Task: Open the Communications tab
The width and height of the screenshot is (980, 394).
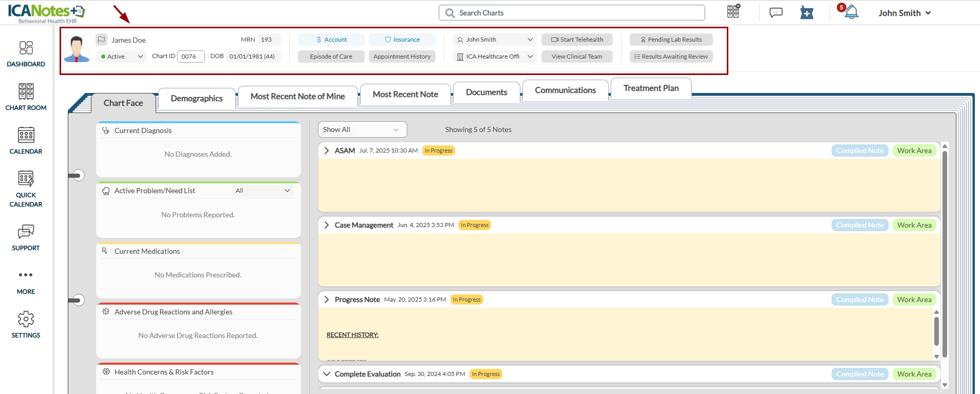Action: tap(566, 90)
